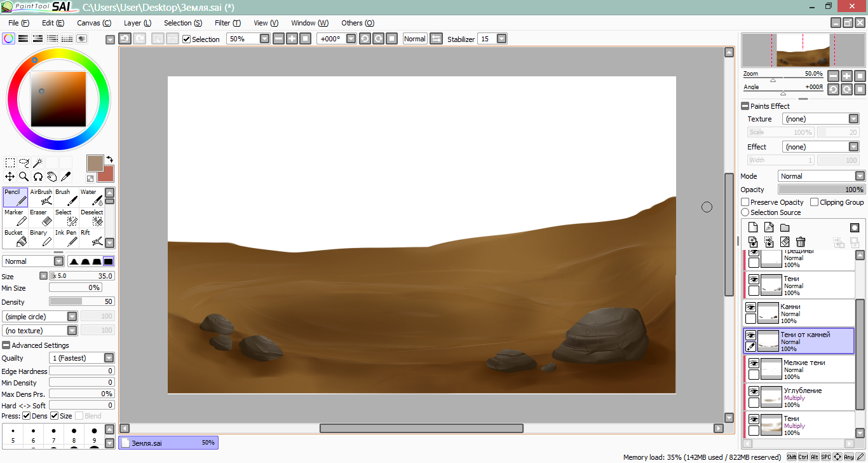
Task: Show the RGB slider panel
Action: [24, 39]
